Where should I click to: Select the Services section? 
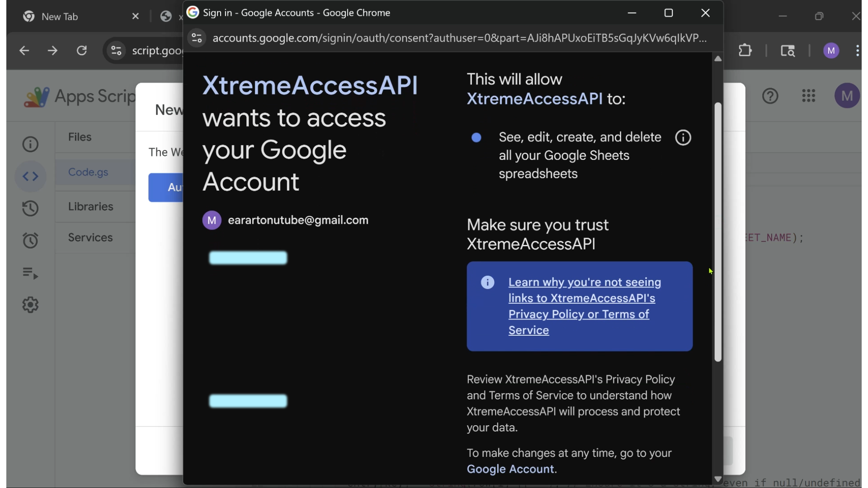coord(90,237)
